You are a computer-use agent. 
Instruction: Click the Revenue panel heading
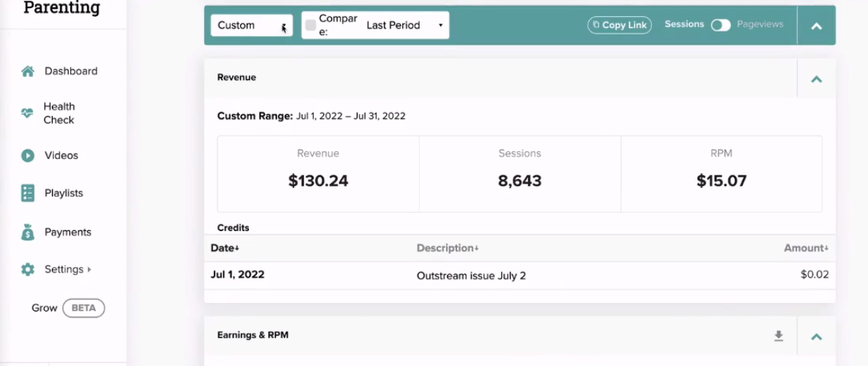[x=237, y=78]
